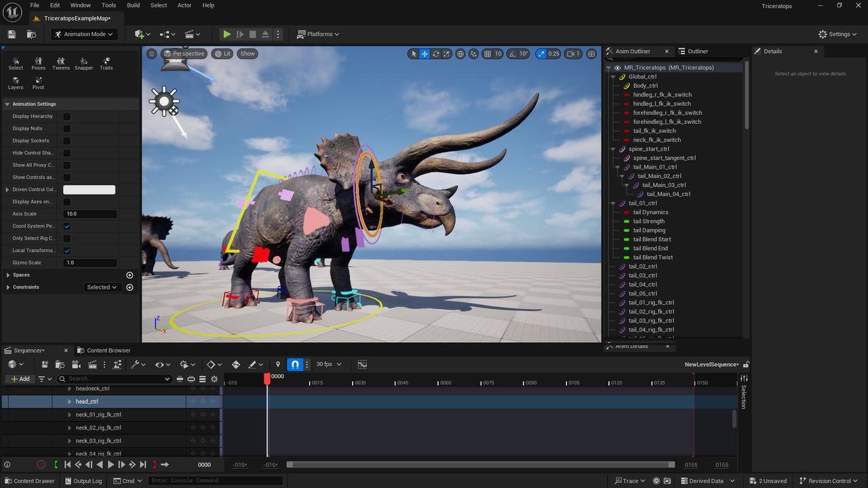Uncheck Coord System Per checkbox
The width and height of the screenshot is (868, 488).
pos(67,226)
